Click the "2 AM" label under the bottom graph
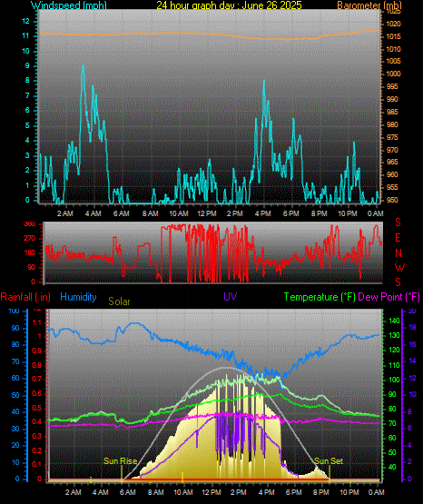Viewport: 423px width, 504px height. coord(74,492)
